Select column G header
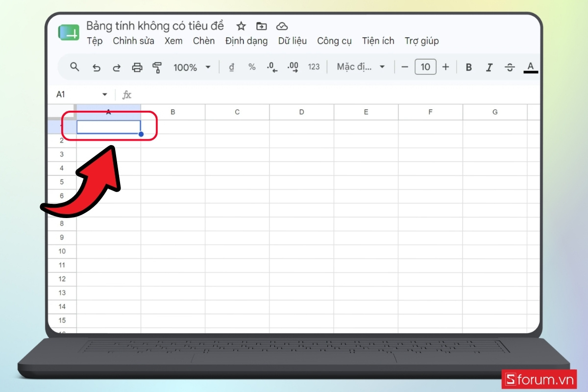The height and width of the screenshot is (392, 588). click(x=495, y=112)
